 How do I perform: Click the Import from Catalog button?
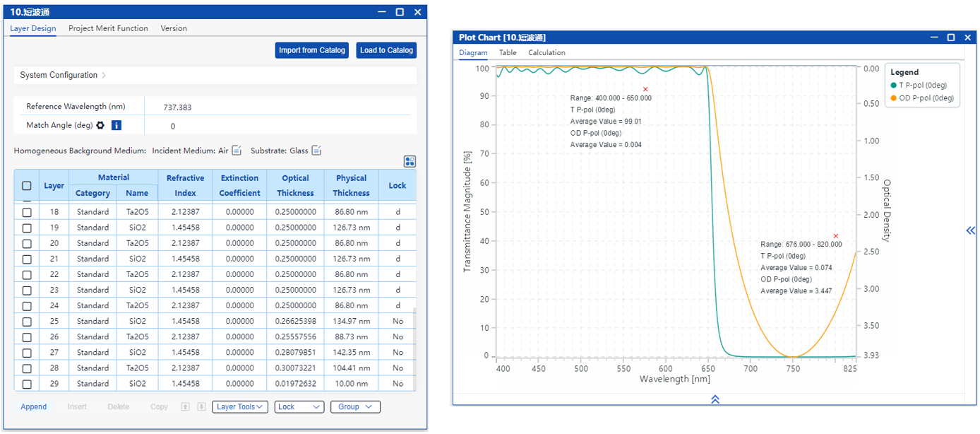tap(311, 50)
